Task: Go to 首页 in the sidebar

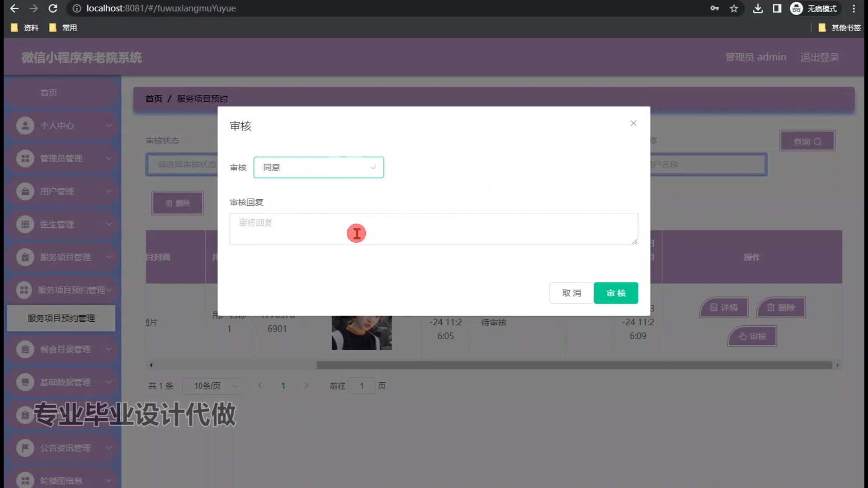Action: tap(49, 93)
